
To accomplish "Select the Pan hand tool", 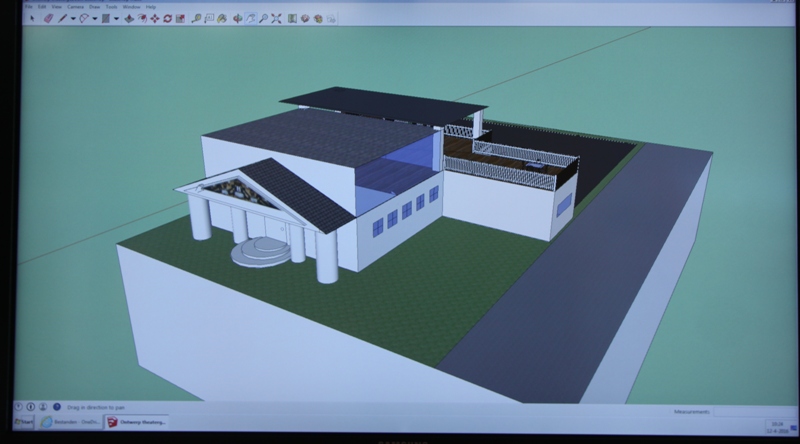I will click(x=249, y=18).
